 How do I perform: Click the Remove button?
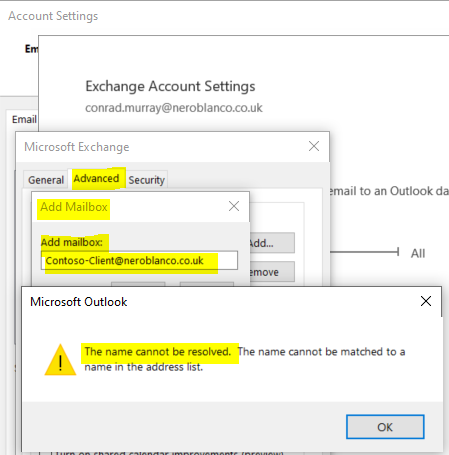point(271,272)
